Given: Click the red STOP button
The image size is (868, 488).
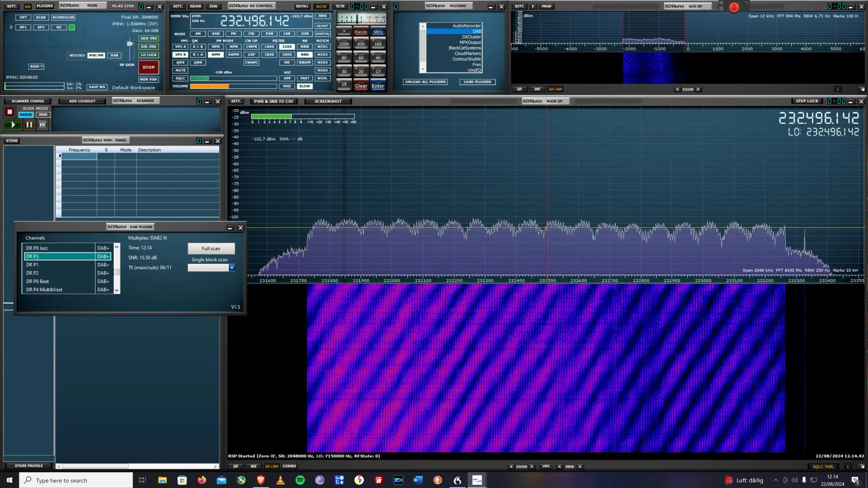Looking at the screenshot, I should tap(149, 67).
